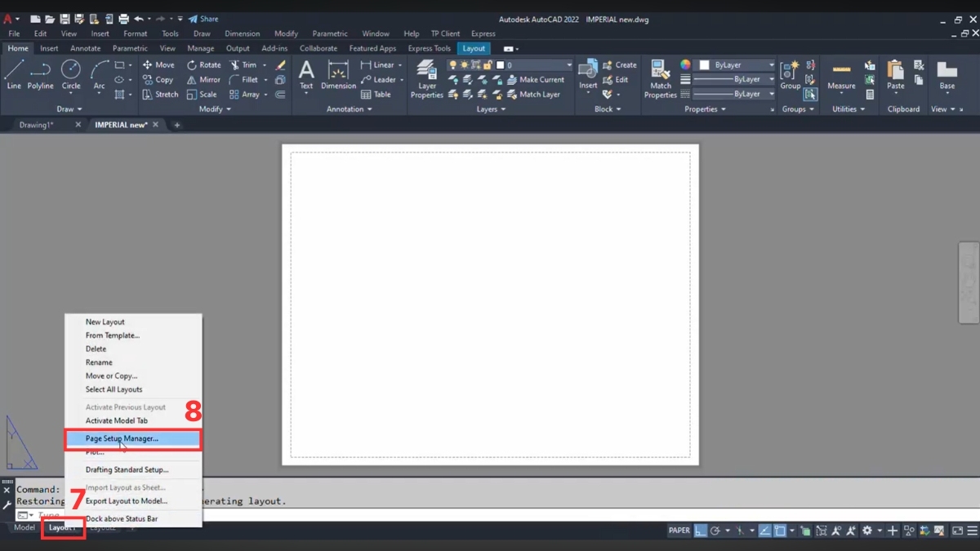Select the Arc tool

[99, 73]
